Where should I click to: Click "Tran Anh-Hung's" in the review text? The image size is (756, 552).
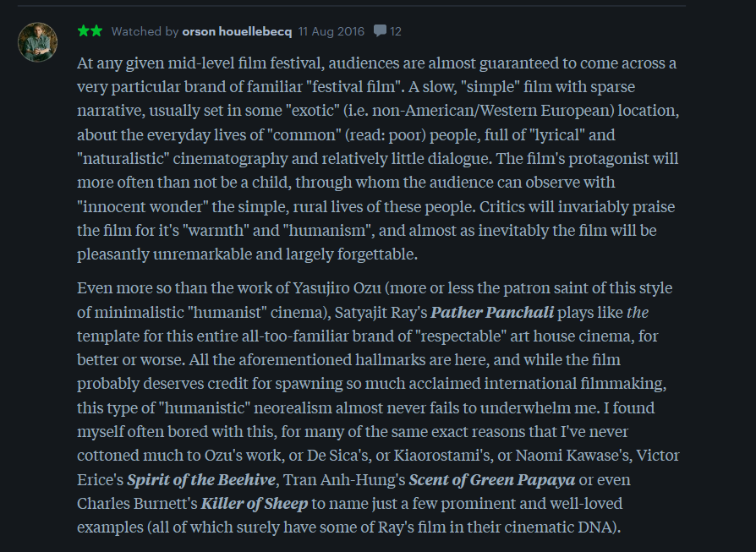coord(344,479)
